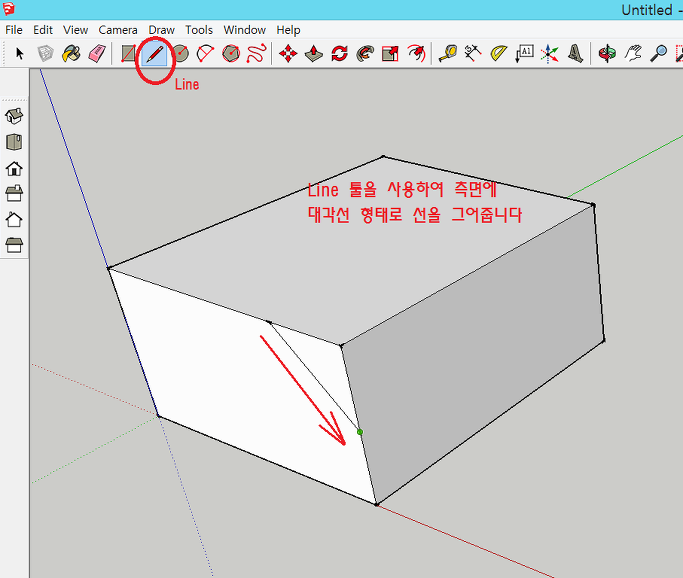Open the Help menu
Image resolution: width=683 pixels, height=578 pixels.
pyautogui.click(x=288, y=30)
